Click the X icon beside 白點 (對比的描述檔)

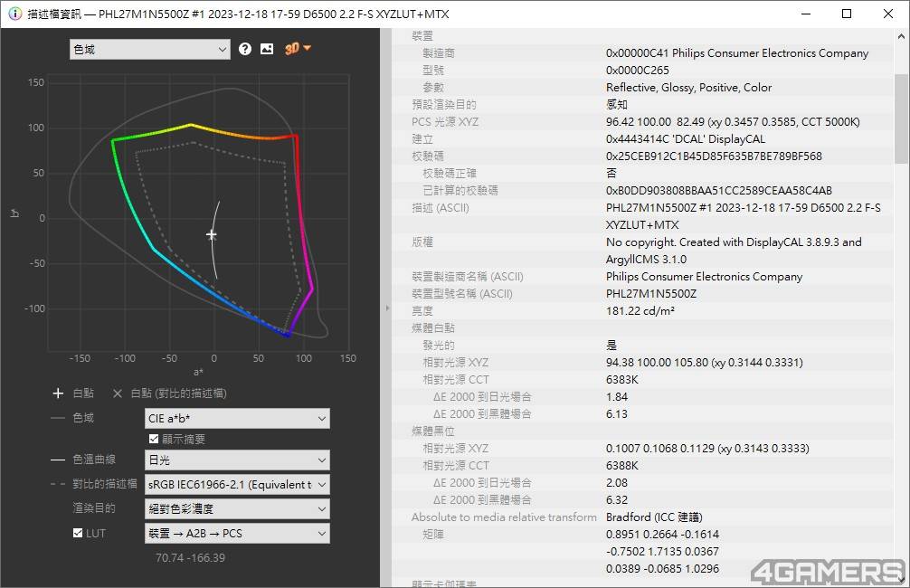pyautogui.click(x=117, y=394)
